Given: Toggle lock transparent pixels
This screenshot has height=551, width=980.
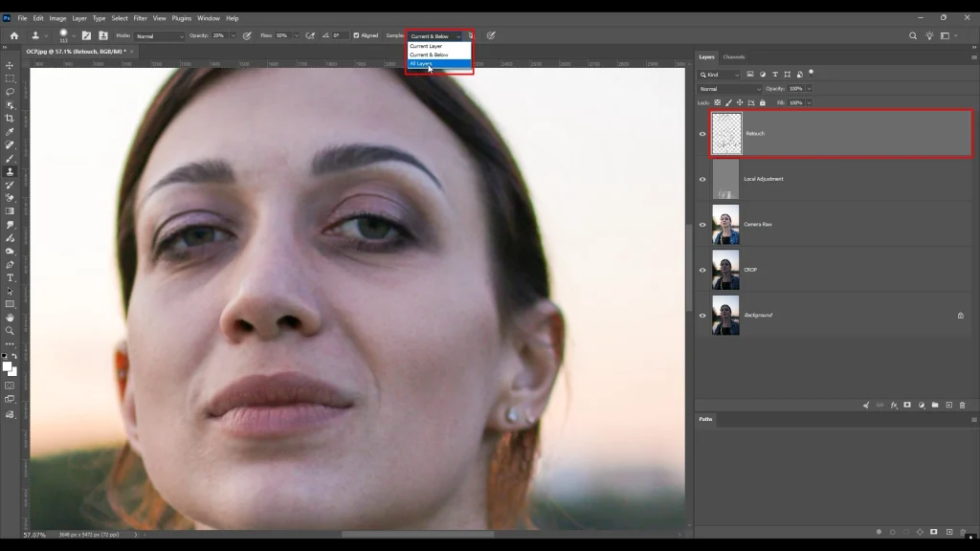Looking at the screenshot, I should tap(718, 102).
